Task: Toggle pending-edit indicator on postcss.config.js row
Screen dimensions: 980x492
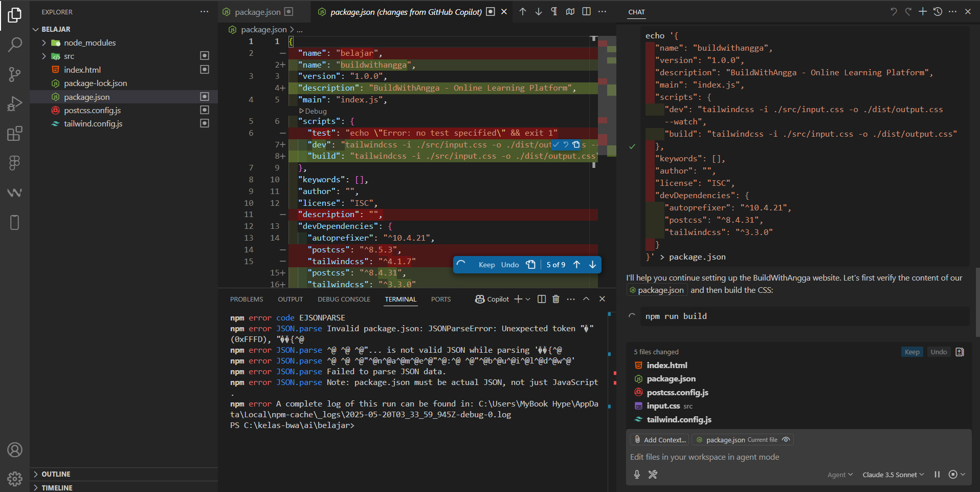Action: click(x=205, y=110)
